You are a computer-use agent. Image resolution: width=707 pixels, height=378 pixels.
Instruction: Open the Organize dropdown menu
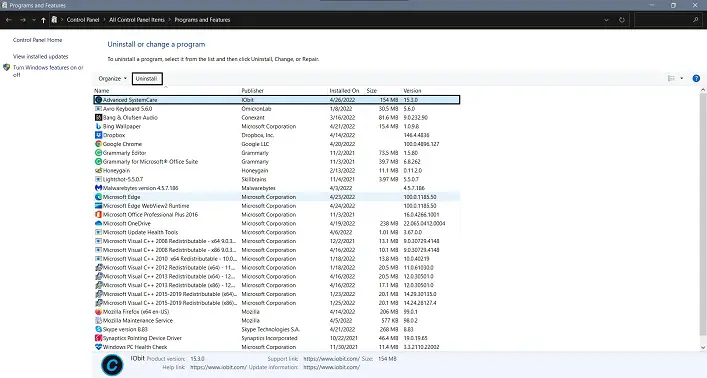coord(112,78)
